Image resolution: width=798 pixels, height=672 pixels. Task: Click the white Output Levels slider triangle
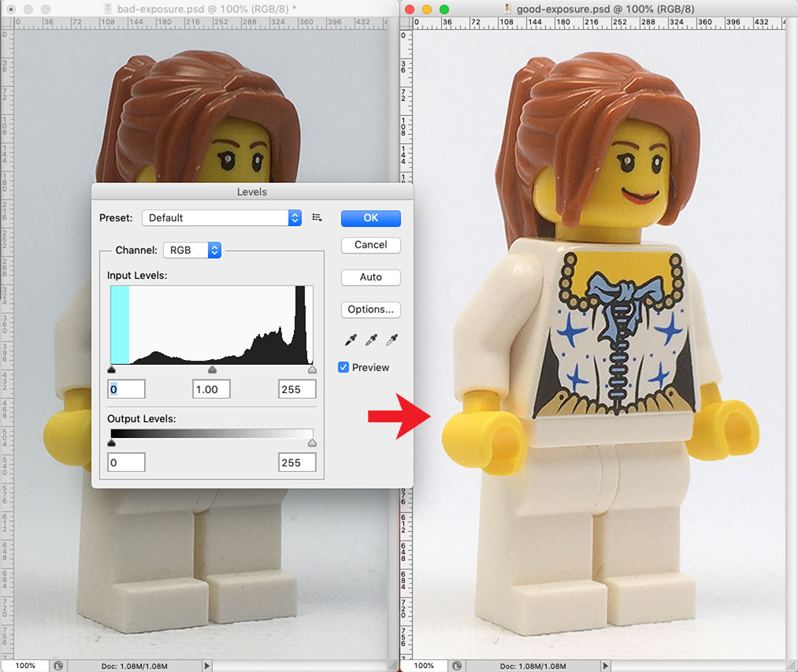pos(312,442)
